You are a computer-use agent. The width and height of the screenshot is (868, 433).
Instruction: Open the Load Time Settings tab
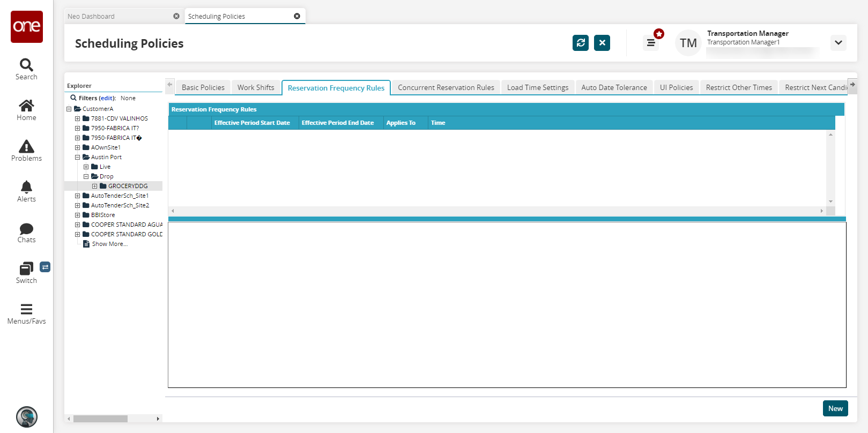point(538,87)
